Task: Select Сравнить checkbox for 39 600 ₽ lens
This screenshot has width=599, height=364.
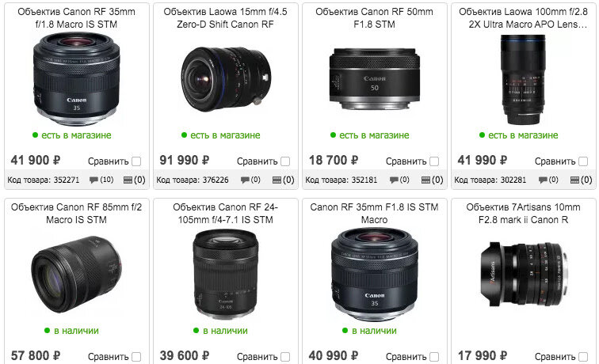Action: 285,357
